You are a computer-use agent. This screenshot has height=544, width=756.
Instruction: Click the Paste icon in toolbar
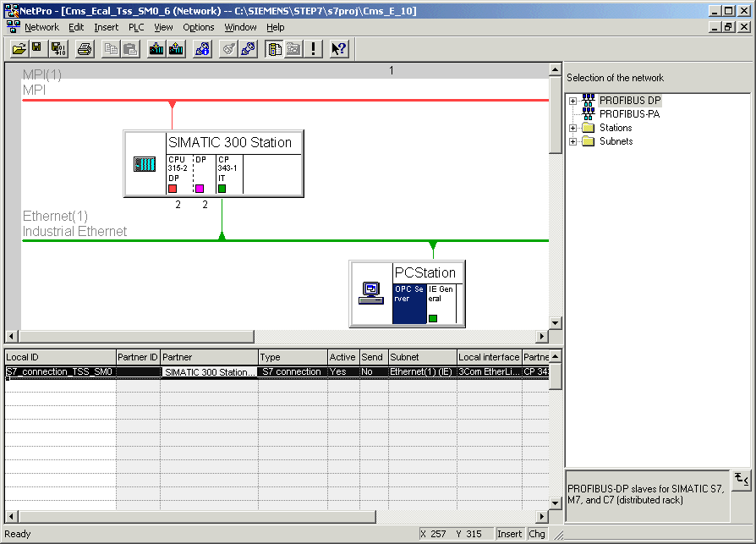coord(130,49)
